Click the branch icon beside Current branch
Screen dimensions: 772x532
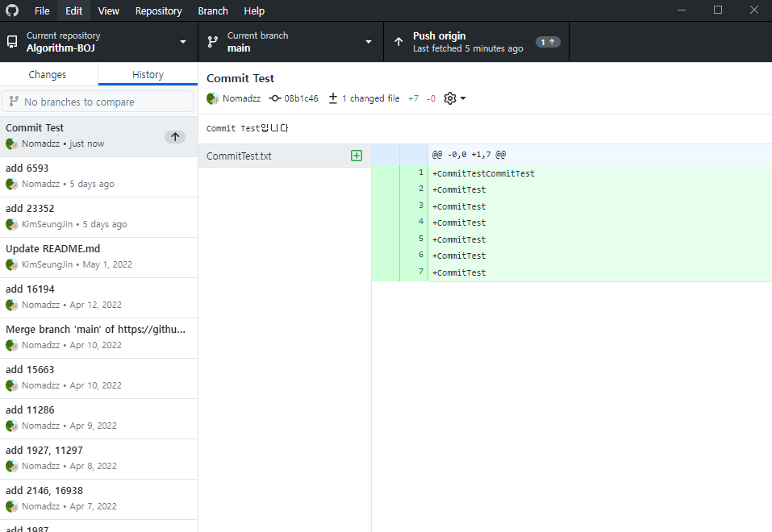click(x=213, y=42)
